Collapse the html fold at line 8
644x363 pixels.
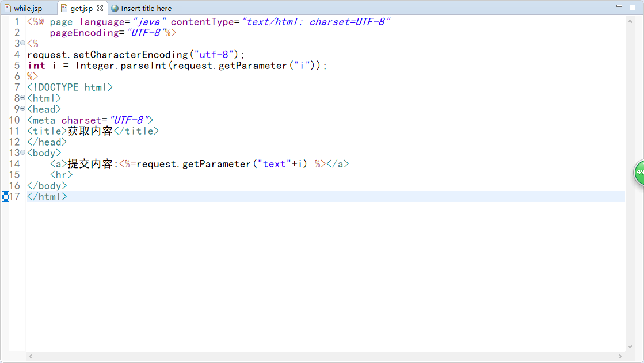(23, 98)
